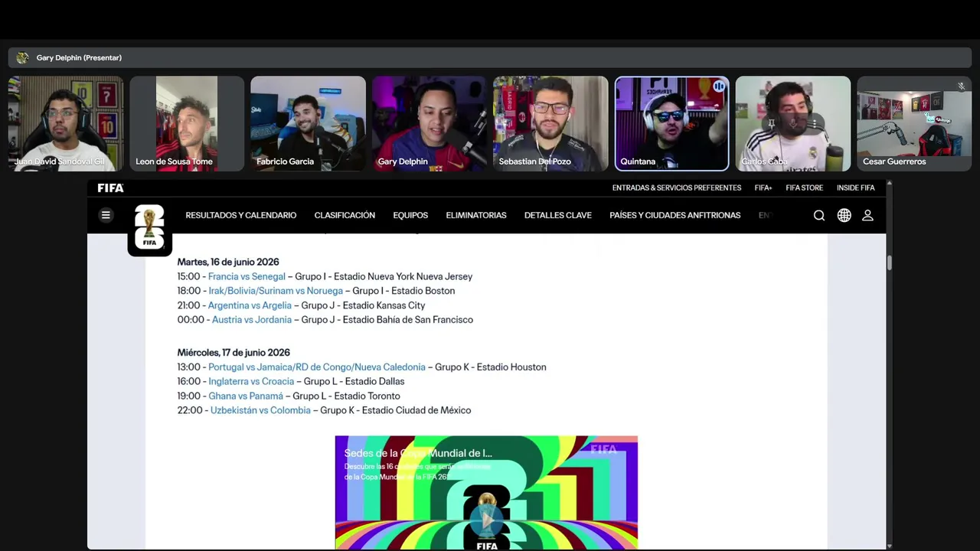Mute Carlos Caba's microphone

[793, 123]
